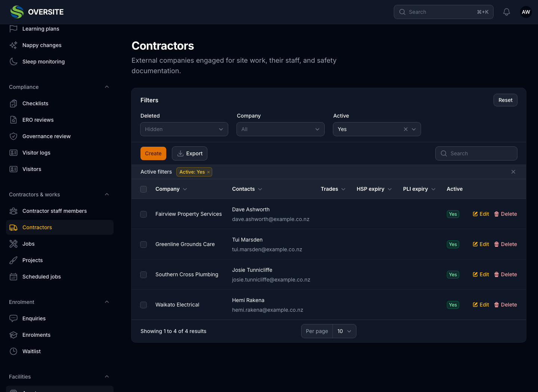Screen dimensions: 538x392
Task: Open the notifications bell
Action: point(507,12)
